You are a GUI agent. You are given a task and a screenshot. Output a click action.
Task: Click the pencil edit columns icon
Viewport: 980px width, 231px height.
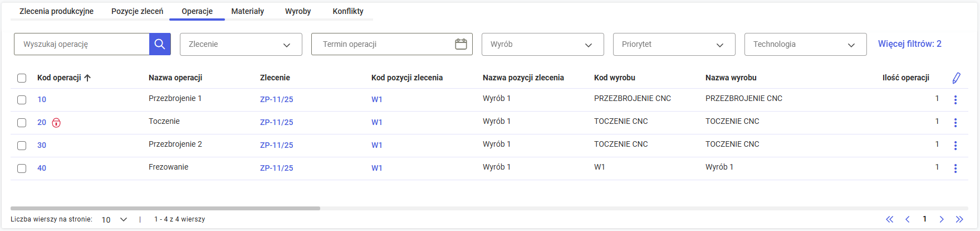956,78
